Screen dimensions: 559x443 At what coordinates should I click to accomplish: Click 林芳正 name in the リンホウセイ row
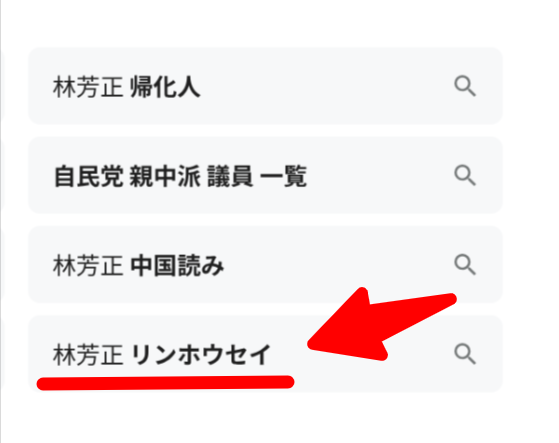coord(88,355)
